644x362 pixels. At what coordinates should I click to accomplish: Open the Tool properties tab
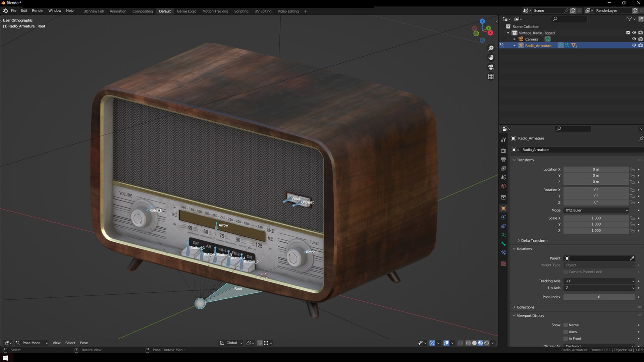pos(503,140)
